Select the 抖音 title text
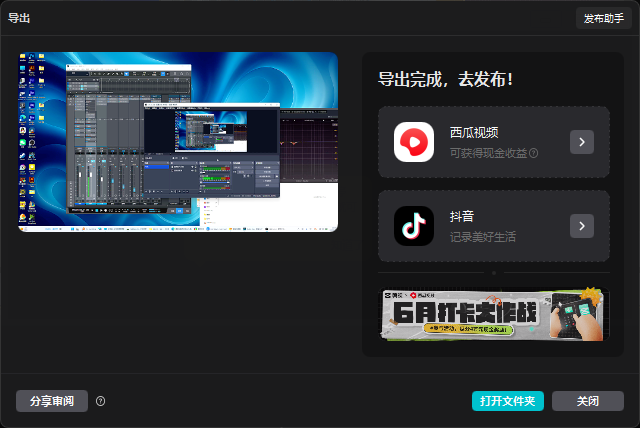This screenshot has width=640, height=428. (x=462, y=216)
